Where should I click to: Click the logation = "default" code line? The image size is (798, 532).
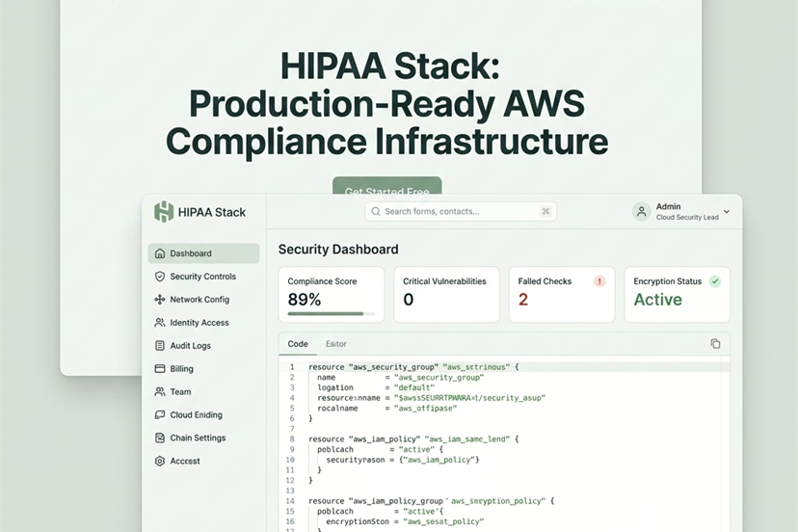click(x=376, y=387)
